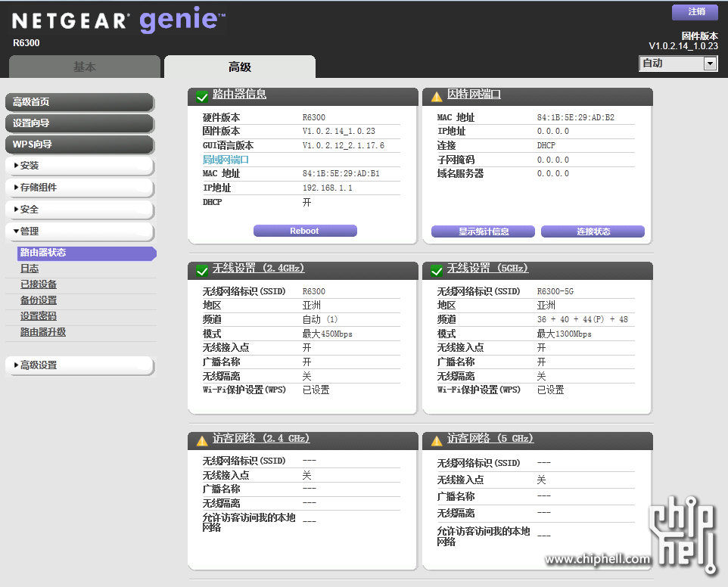This screenshot has width=728, height=587.
Task: Click the Reboot button
Action: [305, 231]
